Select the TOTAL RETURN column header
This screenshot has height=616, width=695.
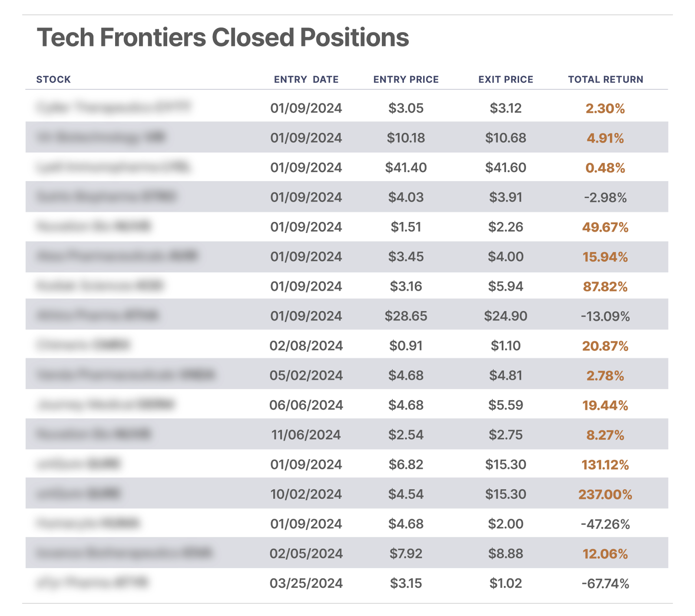click(x=606, y=79)
